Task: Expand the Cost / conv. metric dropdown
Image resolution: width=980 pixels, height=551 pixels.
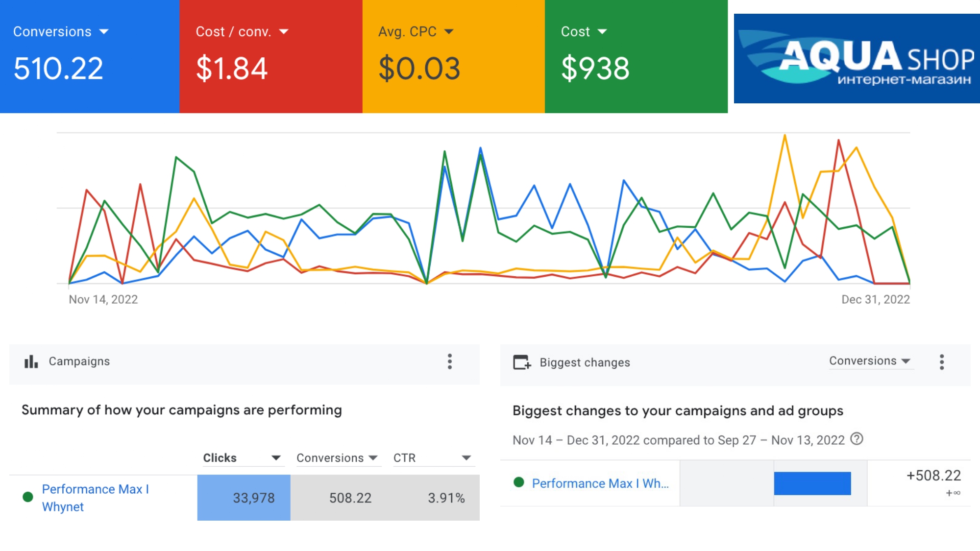Action: 284,32
